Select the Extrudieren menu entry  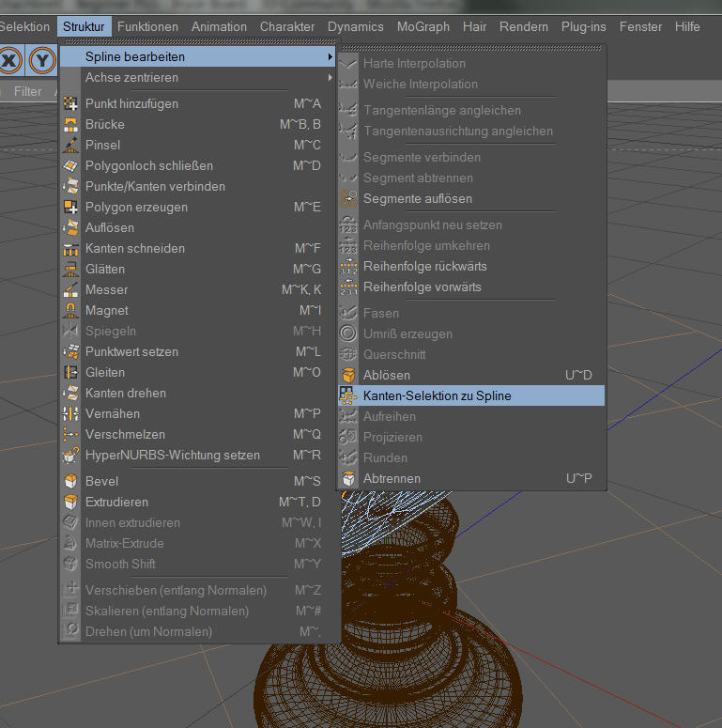coord(199,502)
